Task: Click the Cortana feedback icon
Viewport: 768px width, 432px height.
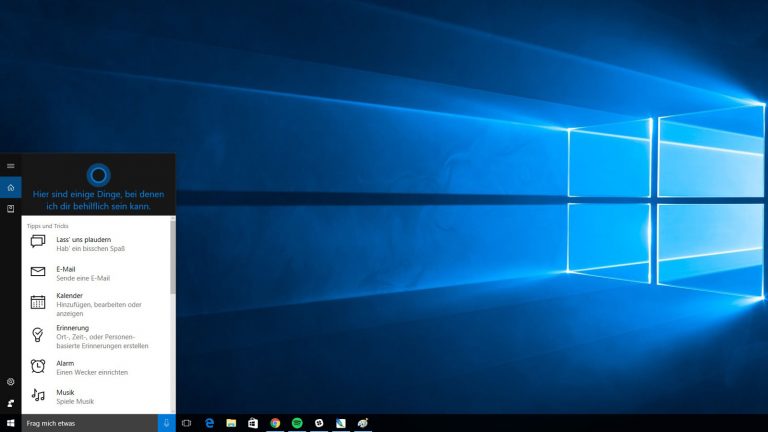Action: tap(10, 403)
